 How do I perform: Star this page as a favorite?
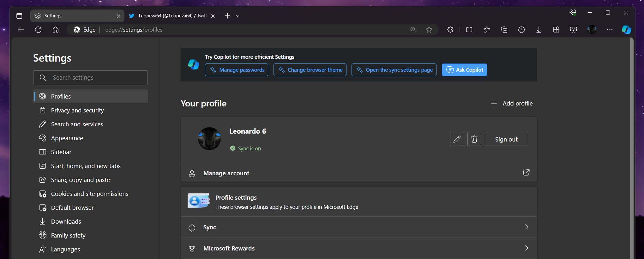point(429,30)
